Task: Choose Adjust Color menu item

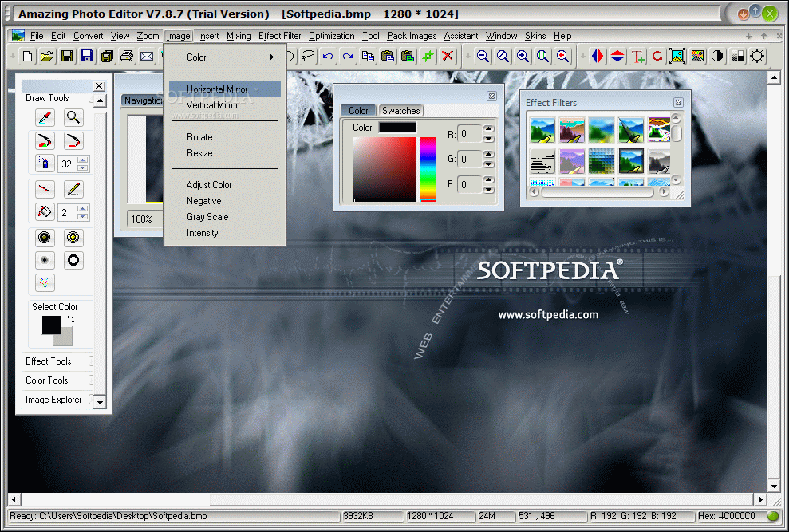Action: pyautogui.click(x=225, y=185)
